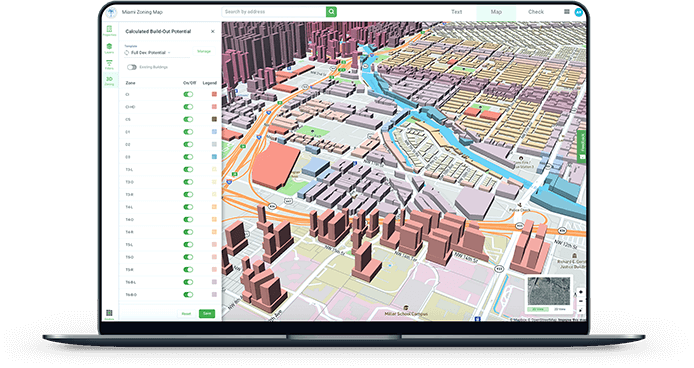
Task: Toggle the T5-O zone switch
Action: click(x=189, y=257)
